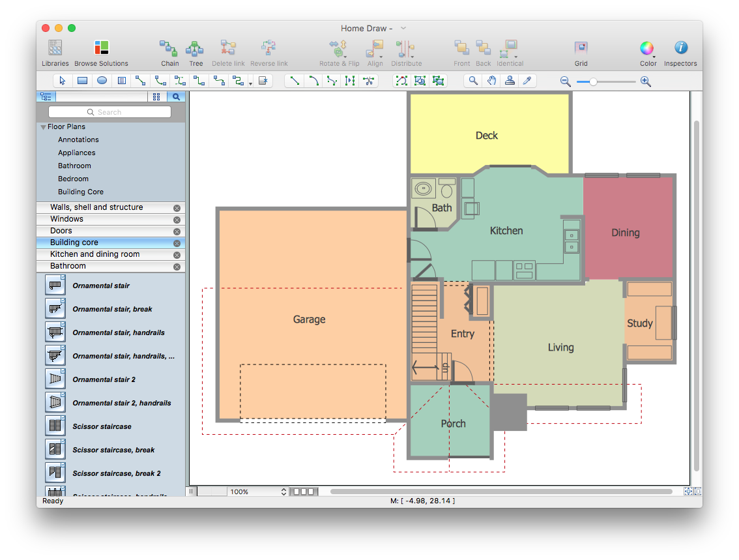Image resolution: width=739 pixels, height=560 pixels.
Task: Open the Appliances library category
Action: click(x=78, y=153)
